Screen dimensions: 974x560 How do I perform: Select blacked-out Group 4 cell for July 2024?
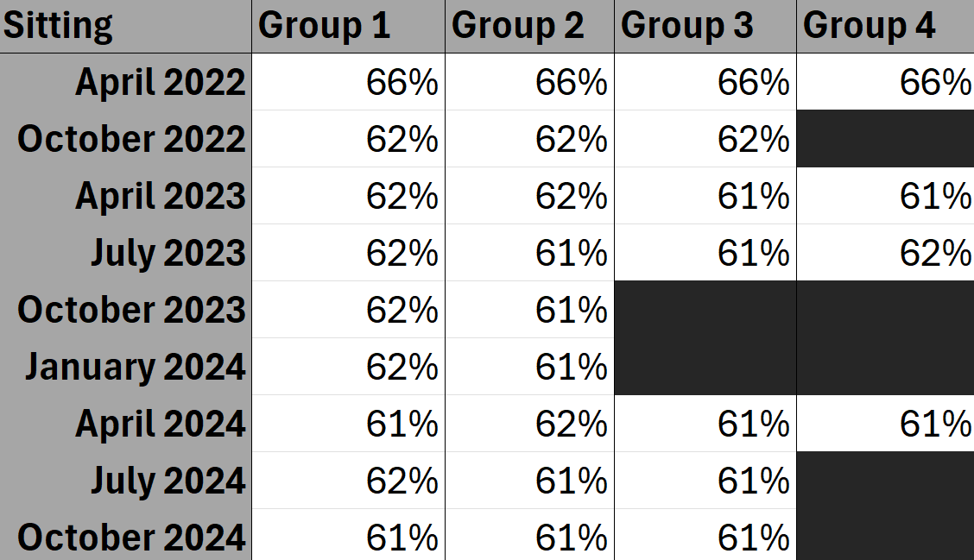[885, 481]
